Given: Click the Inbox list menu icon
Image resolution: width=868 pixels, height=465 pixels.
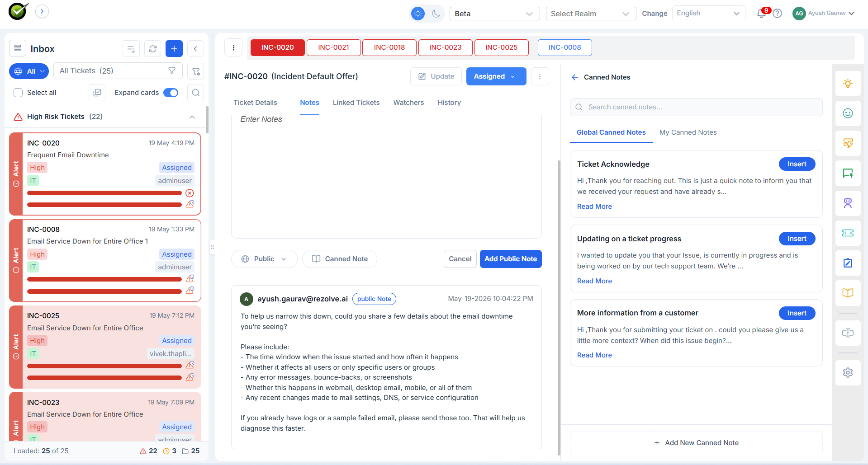Looking at the screenshot, I should point(18,48).
